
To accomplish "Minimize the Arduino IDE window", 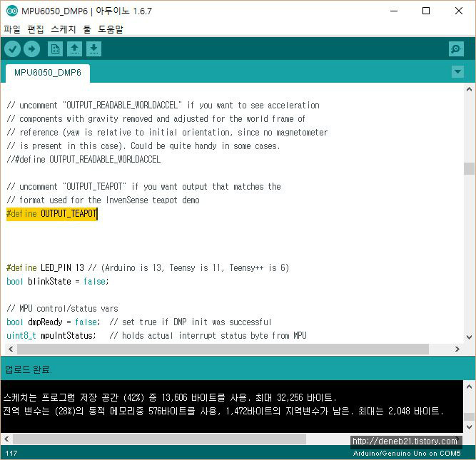I will (394, 11).
